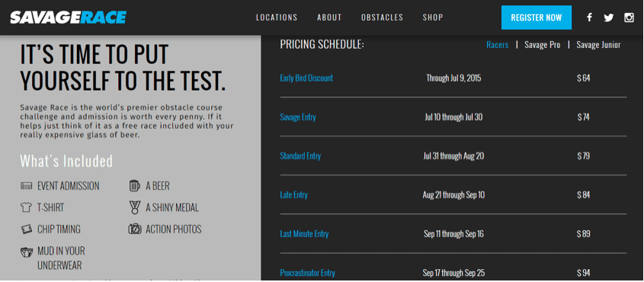Click the Register Now button
The height and width of the screenshot is (282, 644).
pyautogui.click(x=536, y=18)
